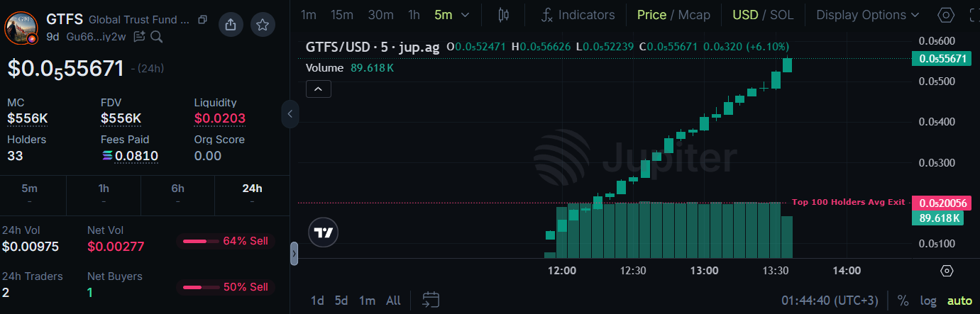Screen dimensions: 980x314
Task: Toggle percentage scale on chart
Action: 903,301
